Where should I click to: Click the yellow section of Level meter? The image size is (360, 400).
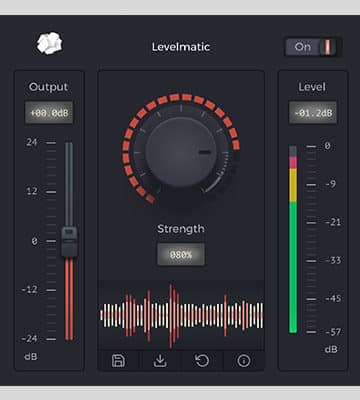[x=293, y=185]
